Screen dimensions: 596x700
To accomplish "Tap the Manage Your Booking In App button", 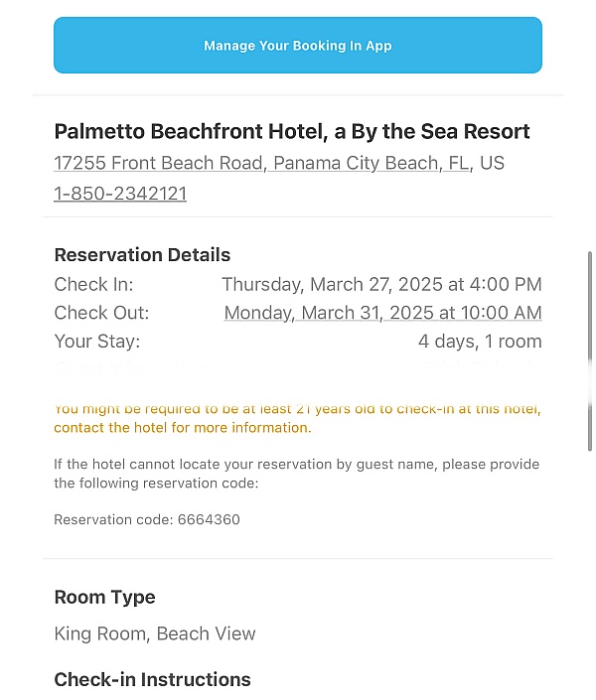I will pos(298,45).
